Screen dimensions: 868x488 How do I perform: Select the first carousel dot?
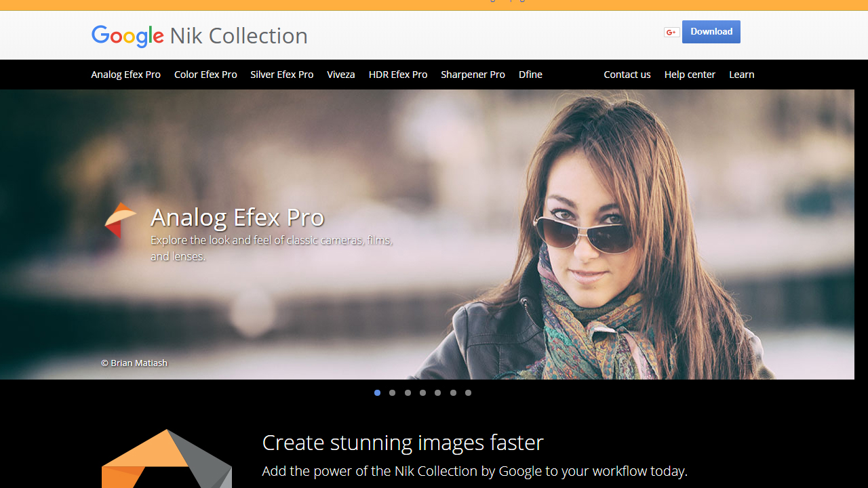click(x=378, y=393)
